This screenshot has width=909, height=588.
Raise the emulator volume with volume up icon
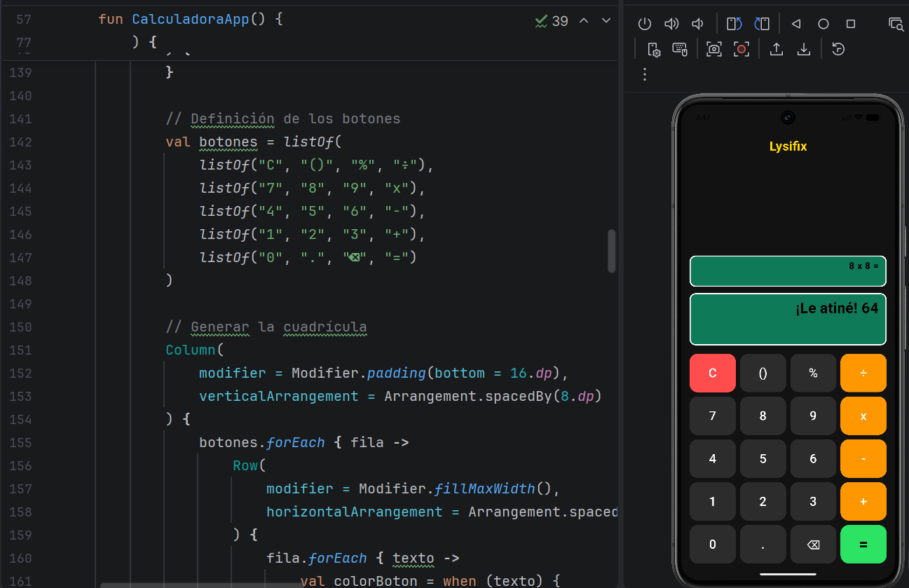pos(671,24)
